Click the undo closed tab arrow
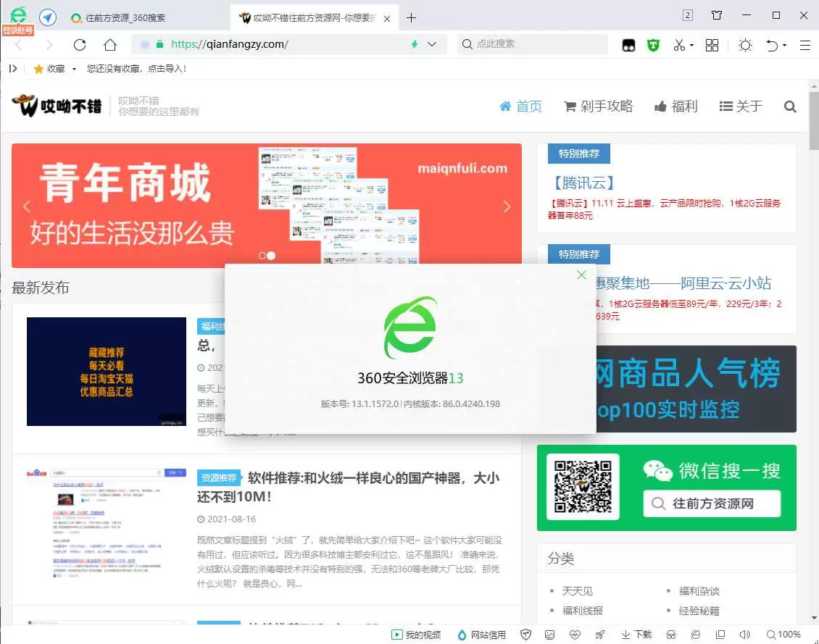 tap(772, 46)
